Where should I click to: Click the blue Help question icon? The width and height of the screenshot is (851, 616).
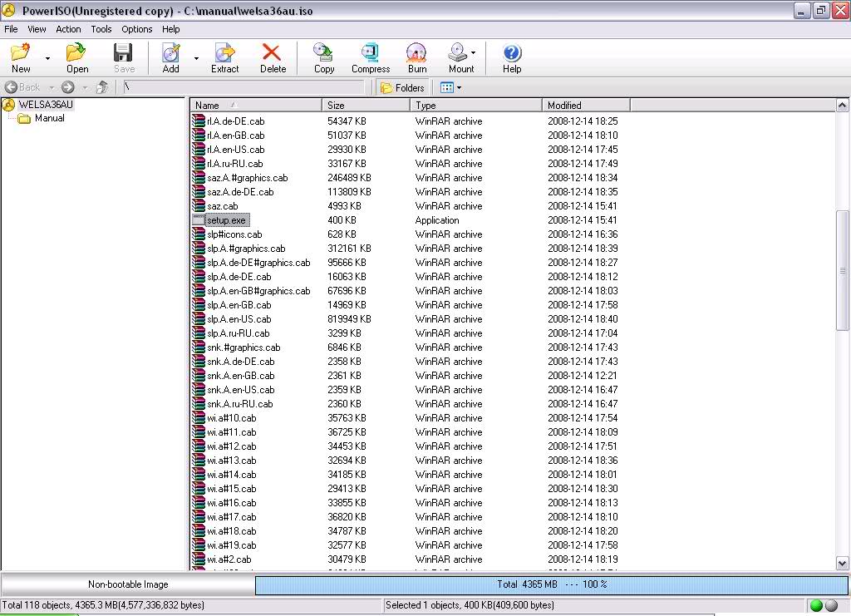(512, 52)
